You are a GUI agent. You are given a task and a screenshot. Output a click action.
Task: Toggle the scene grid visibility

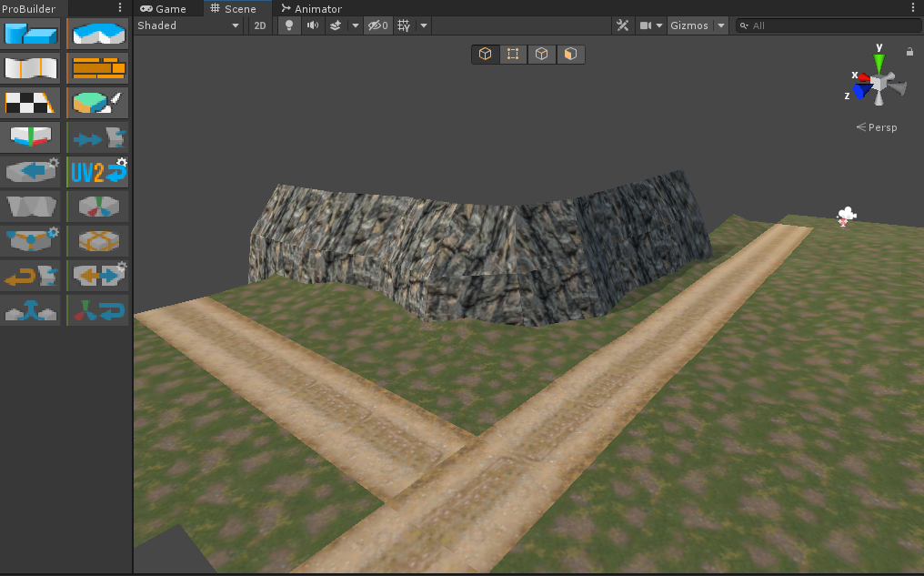(404, 25)
